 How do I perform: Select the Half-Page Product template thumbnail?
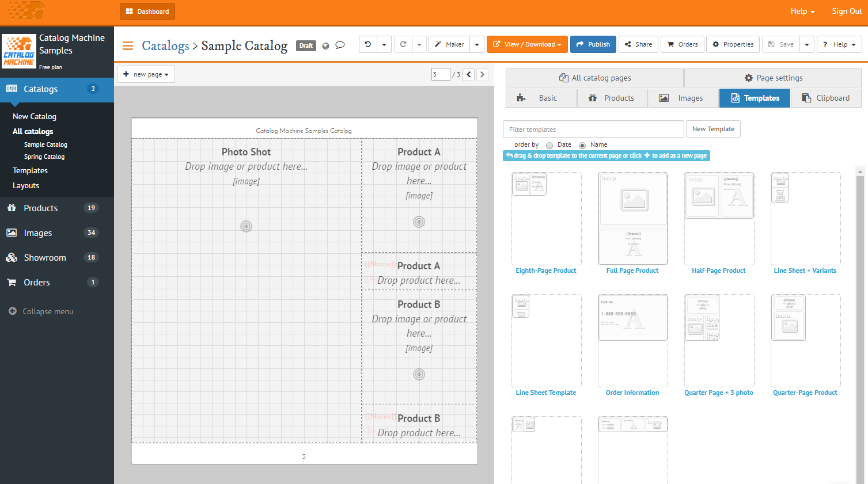[719, 219]
